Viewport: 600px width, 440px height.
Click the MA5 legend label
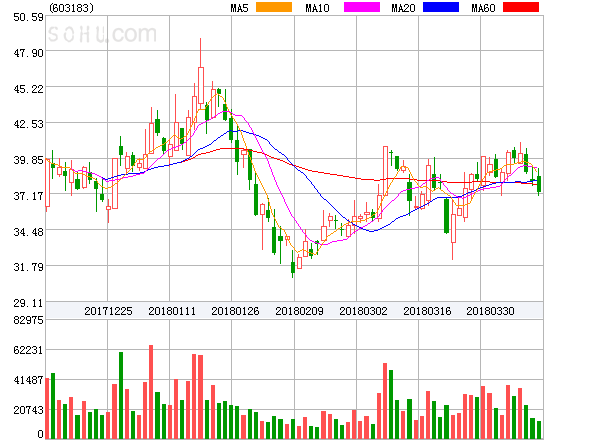pos(240,8)
